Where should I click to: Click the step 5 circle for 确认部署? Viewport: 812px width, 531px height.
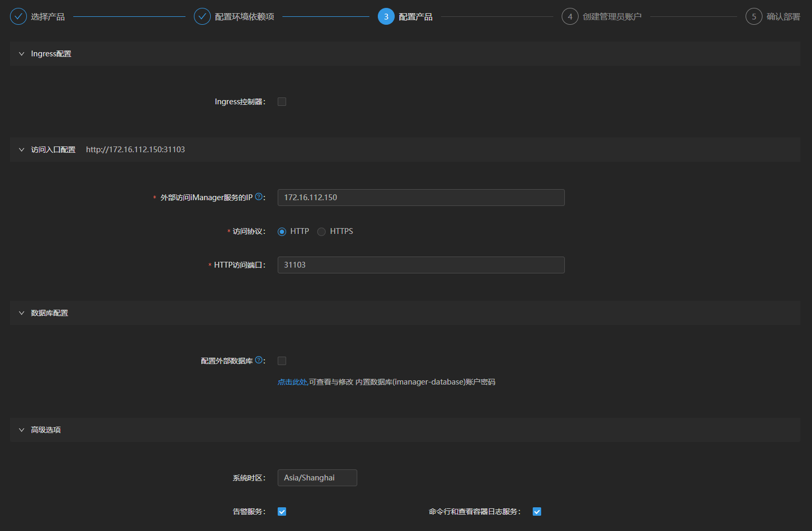[x=754, y=16]
